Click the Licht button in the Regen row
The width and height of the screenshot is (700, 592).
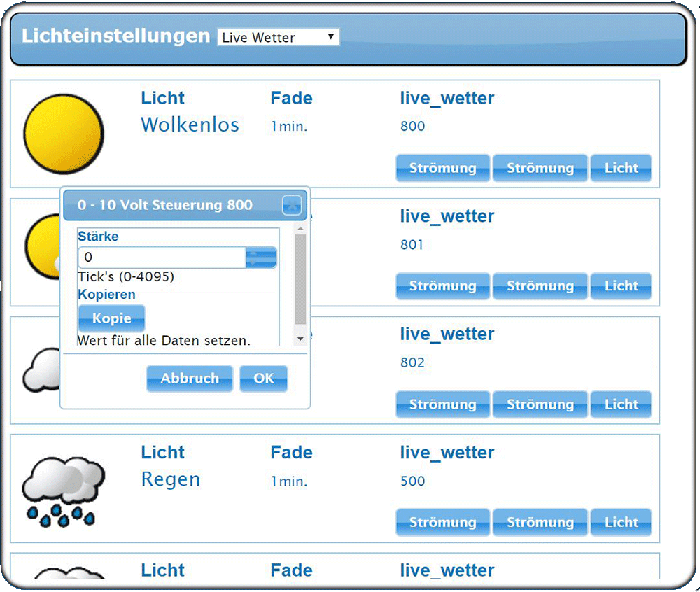point(621,522)
